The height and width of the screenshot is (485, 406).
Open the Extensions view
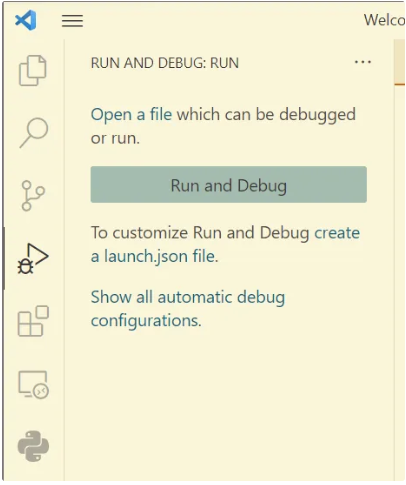33,321
